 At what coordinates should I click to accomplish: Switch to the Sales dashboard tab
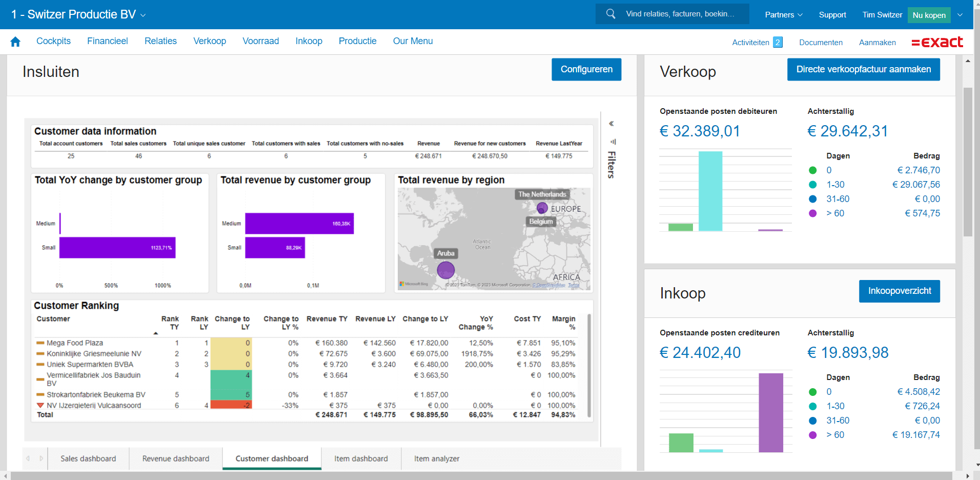[x=88, y=458]
